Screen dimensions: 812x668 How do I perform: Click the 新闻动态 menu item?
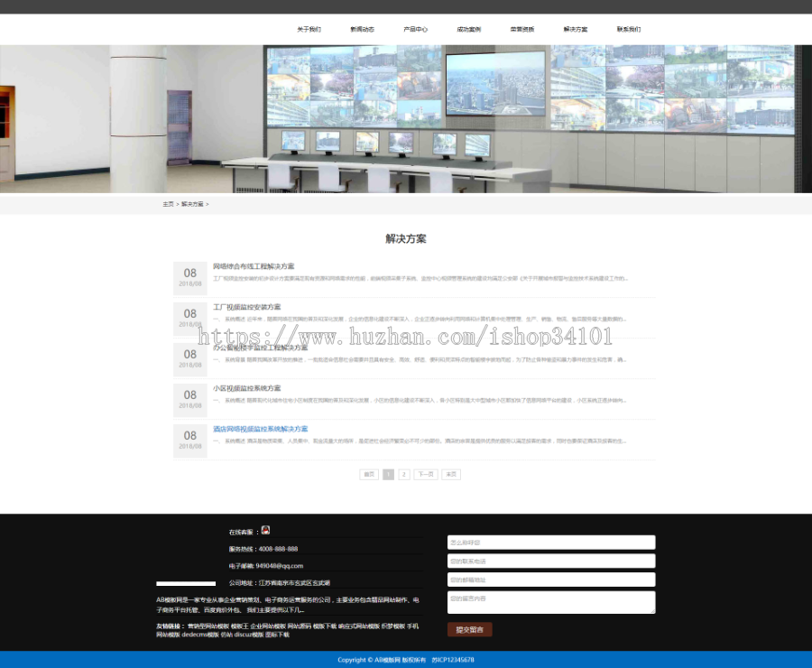click(x=364, y=28)
